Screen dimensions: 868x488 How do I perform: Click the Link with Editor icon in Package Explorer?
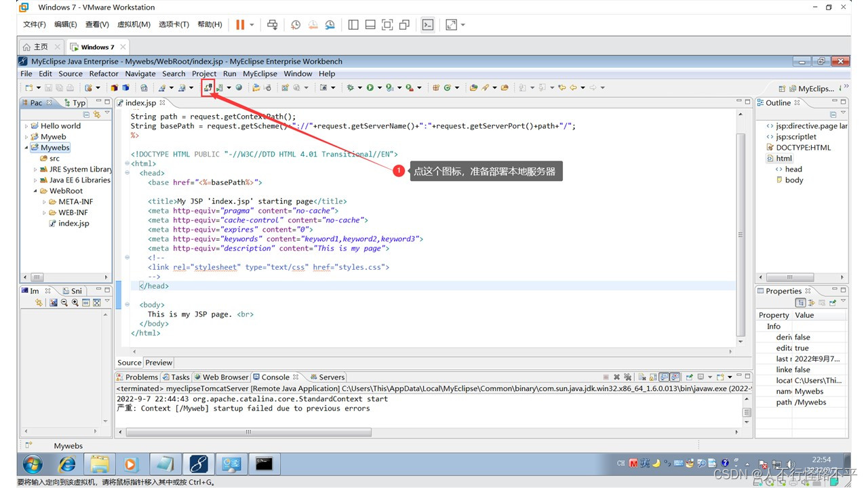(97, 115)
